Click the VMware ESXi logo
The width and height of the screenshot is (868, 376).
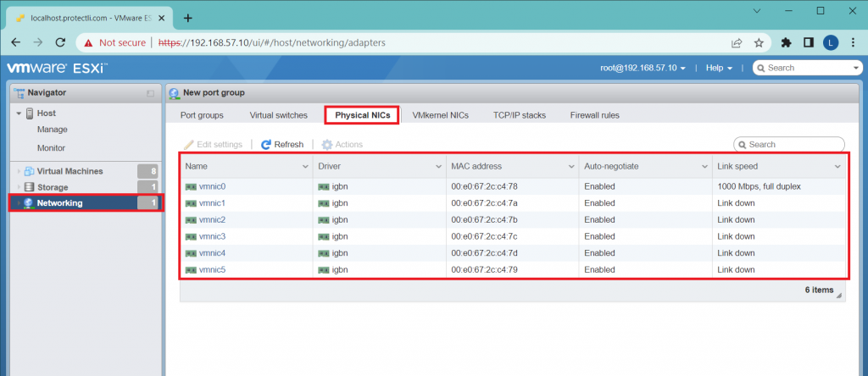[x=57, y=68]
